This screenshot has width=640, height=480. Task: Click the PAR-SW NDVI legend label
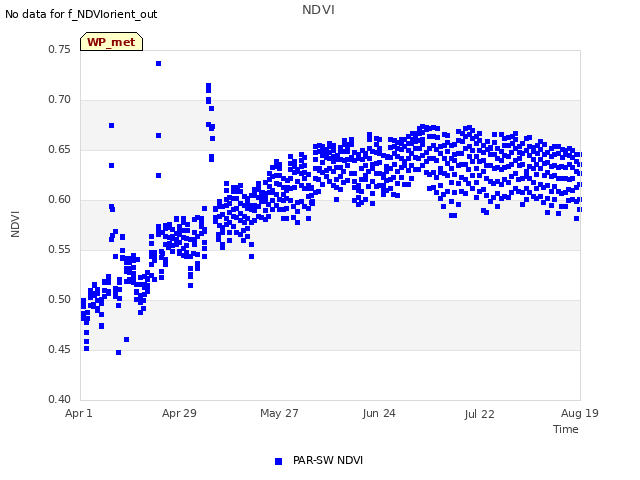pos(328,460)
